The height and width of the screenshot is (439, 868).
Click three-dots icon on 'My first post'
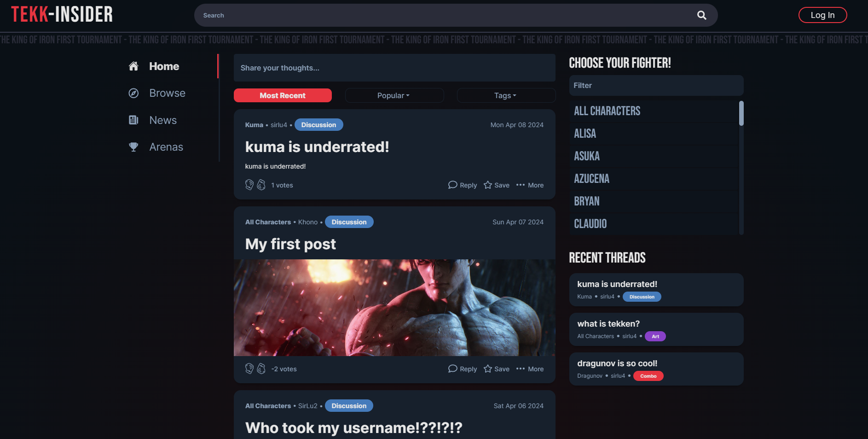point(521,369)
